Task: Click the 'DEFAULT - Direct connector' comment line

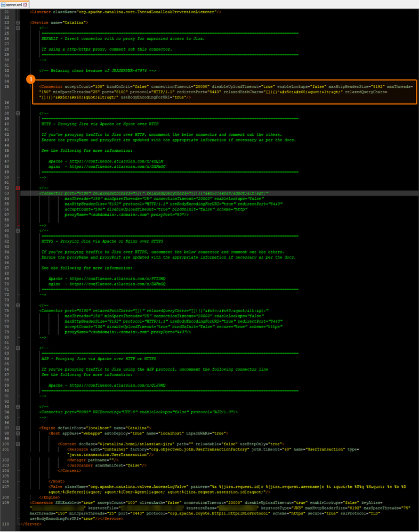Action: (x=123, y=39)
